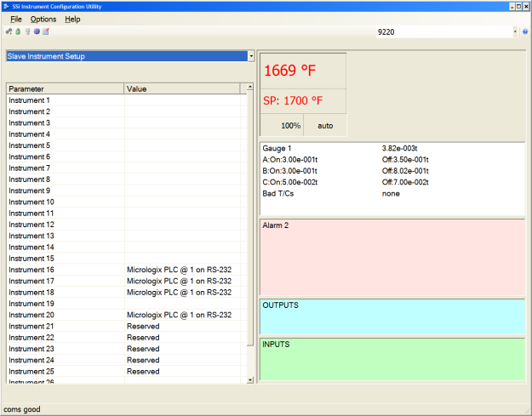Image resolution: width=532 pixels, height=416 pixels.
Task: Click the SSi application icon in the title bar
Action: click(7, 6)
